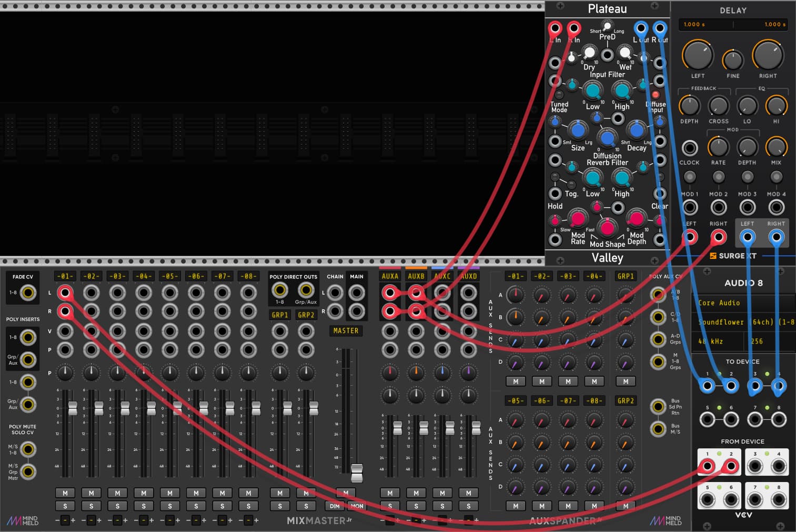Click the Delay MIX knob

(x=776, y=147)
